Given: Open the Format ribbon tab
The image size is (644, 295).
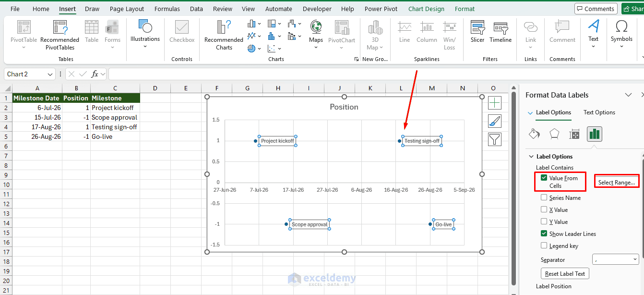Looking at the screenshot, I should (x=465, y=9).
